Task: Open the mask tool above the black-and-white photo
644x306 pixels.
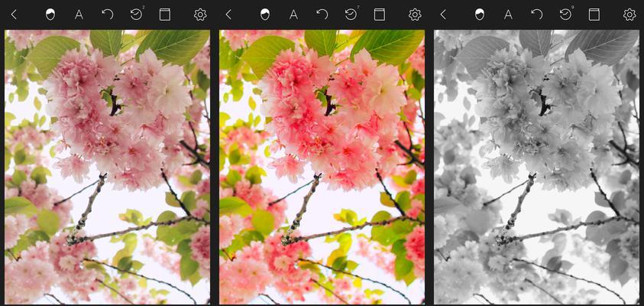Action: (x=479, y=15)
